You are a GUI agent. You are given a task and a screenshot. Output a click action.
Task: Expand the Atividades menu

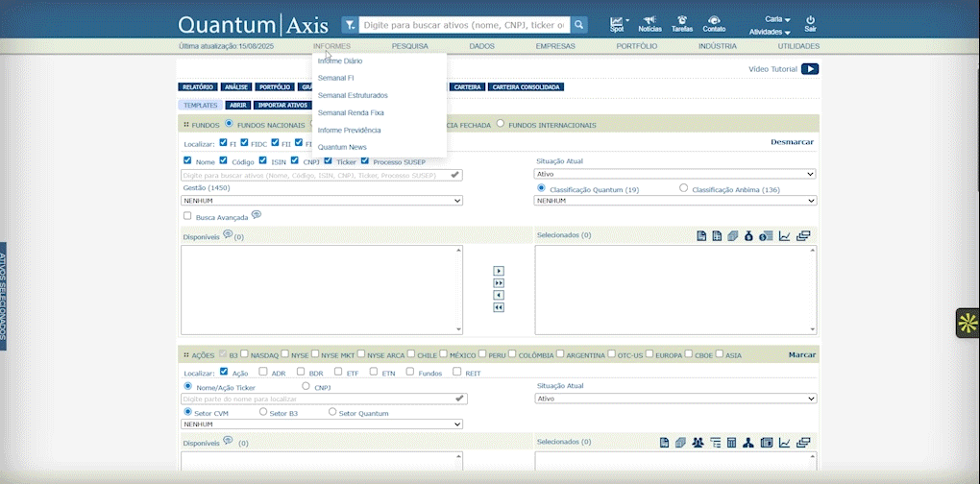click(x=770, y=32)
